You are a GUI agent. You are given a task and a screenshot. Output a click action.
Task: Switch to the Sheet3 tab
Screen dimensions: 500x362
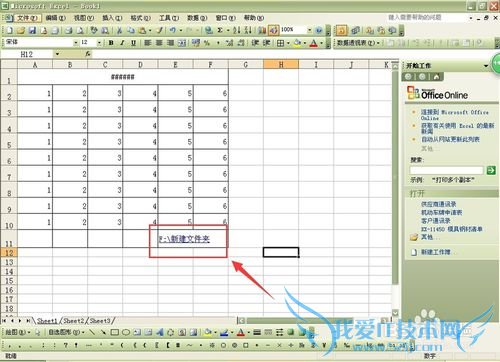click(100, 321)
